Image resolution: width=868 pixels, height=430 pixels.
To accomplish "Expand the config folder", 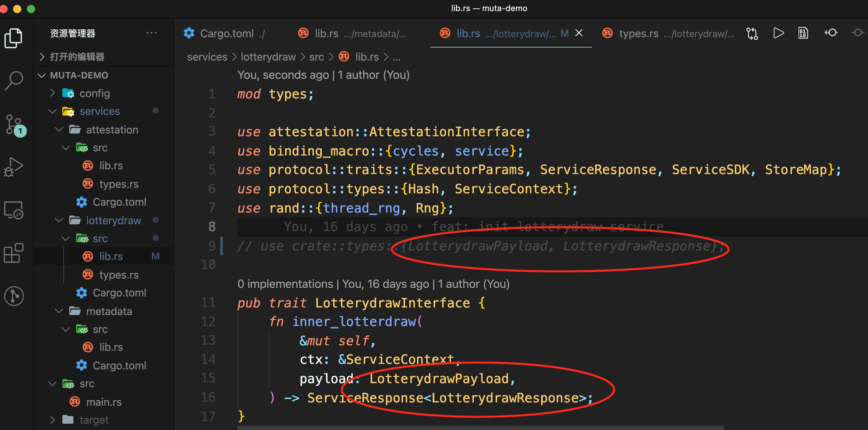I will tap(52, 93).
